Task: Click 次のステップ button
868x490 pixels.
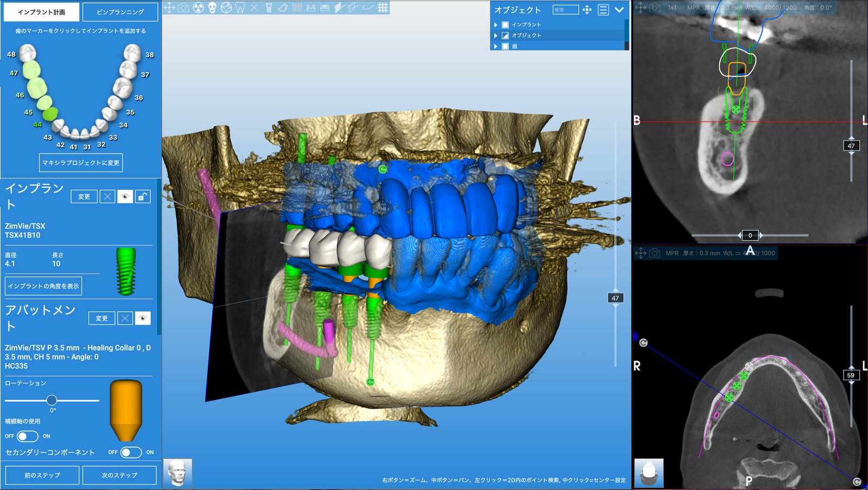Action: coord(119,475)
